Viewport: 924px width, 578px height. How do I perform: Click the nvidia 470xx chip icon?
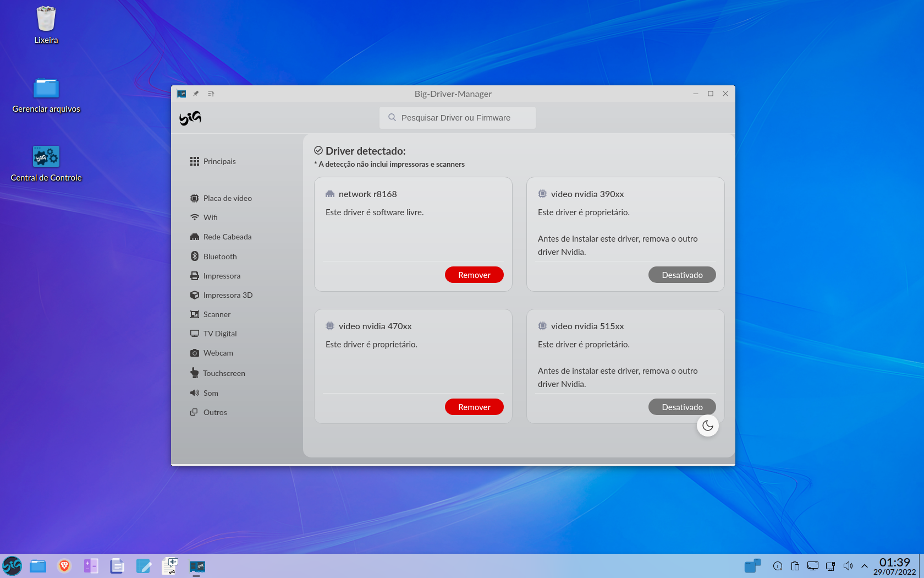coord(330,326)
